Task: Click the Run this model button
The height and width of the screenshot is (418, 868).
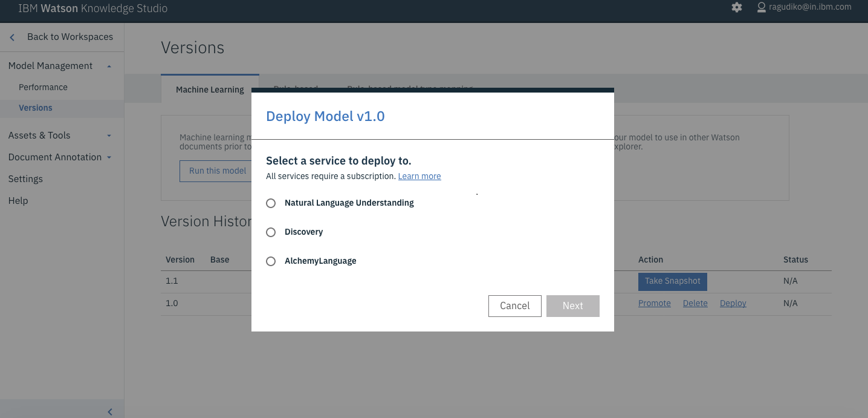Action: click(x=215, y=171)
